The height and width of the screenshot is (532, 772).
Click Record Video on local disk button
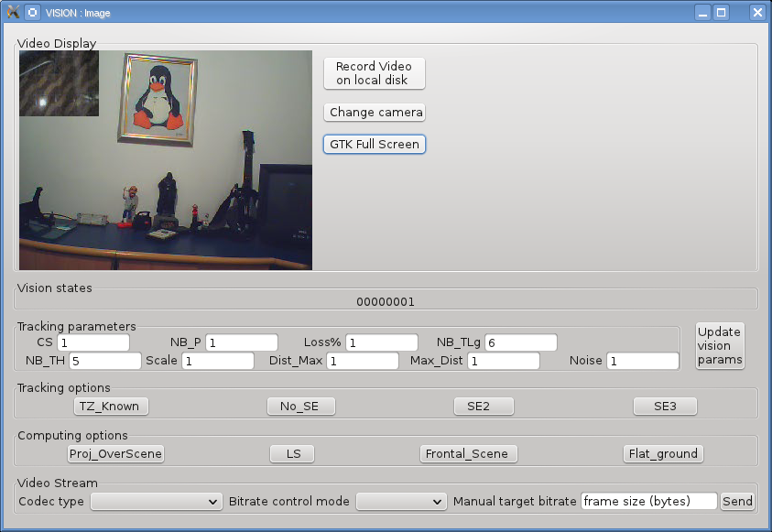tap(375, 73)
